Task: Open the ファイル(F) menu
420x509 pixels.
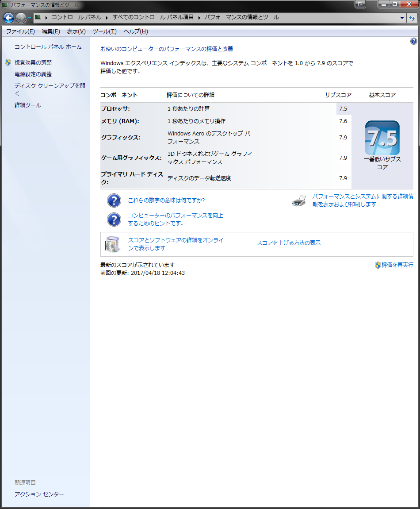Action: pos(20,31)
